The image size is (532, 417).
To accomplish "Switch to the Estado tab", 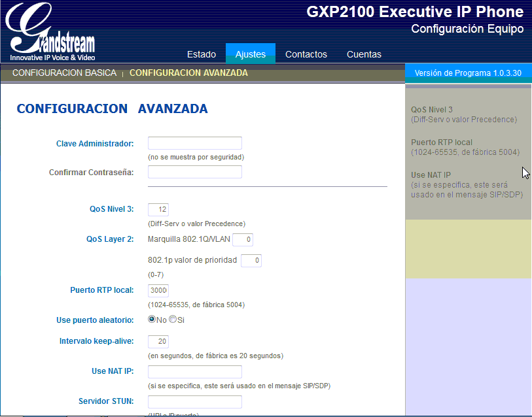I will [202, 54].
